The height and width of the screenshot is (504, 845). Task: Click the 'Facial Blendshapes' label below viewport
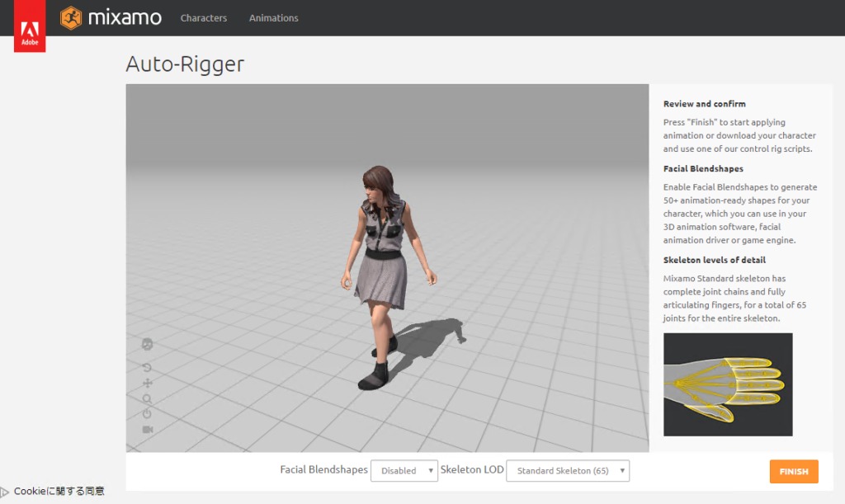323,469
